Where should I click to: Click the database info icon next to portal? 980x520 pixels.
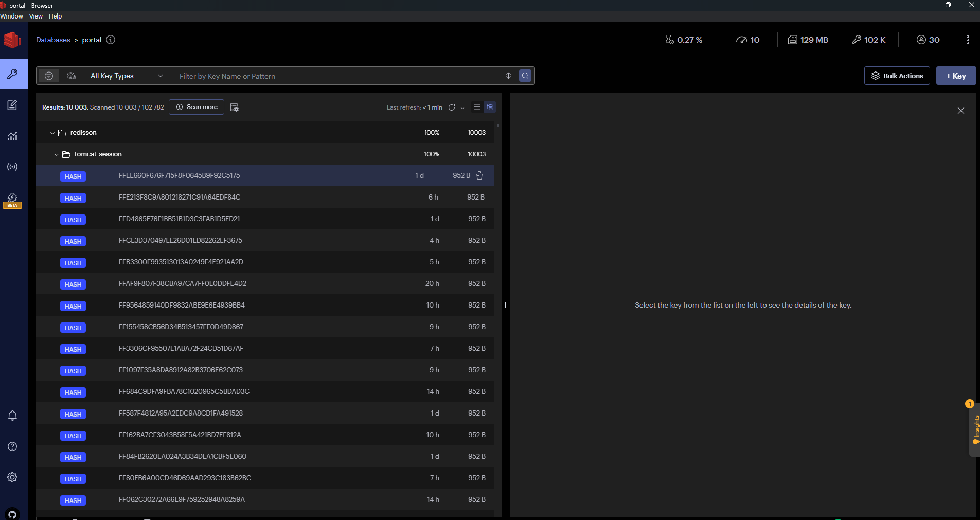coord(111,40)
